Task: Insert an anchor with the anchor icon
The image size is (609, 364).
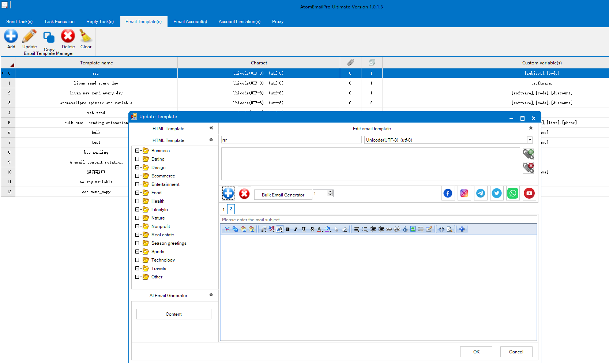Action: pos(405,229)
